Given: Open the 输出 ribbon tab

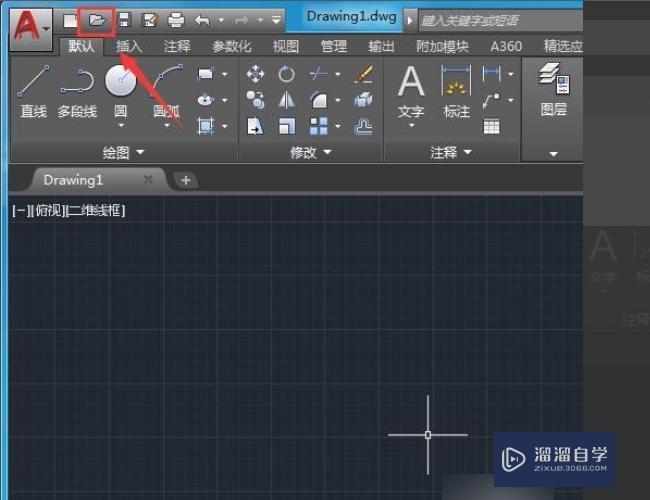Looking at the screenshot, I should pyautogui.click(x=381, y=46).
